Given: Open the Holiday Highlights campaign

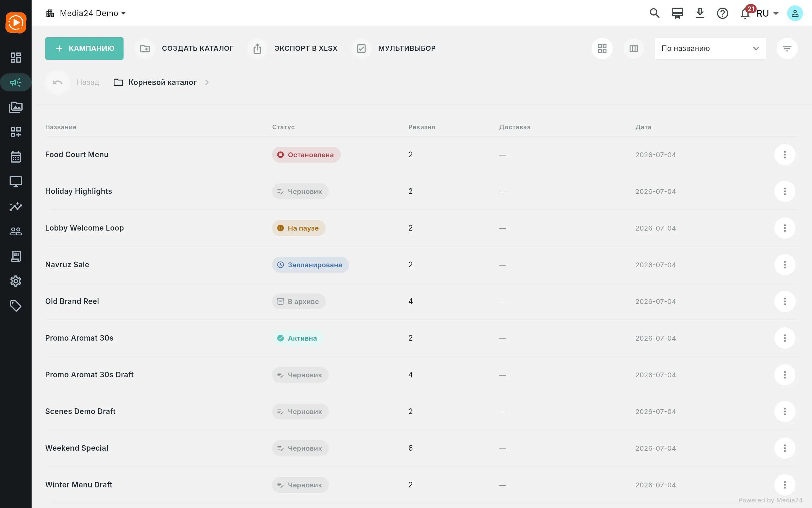Looking at the screenshot, I should pyautogui.click(x=78, y=192).
